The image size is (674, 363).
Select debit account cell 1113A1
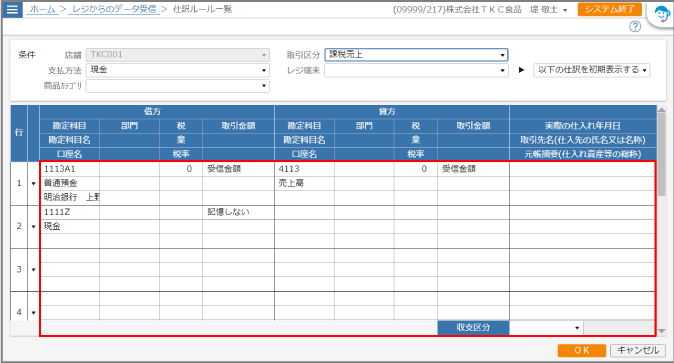click(70, 169)
